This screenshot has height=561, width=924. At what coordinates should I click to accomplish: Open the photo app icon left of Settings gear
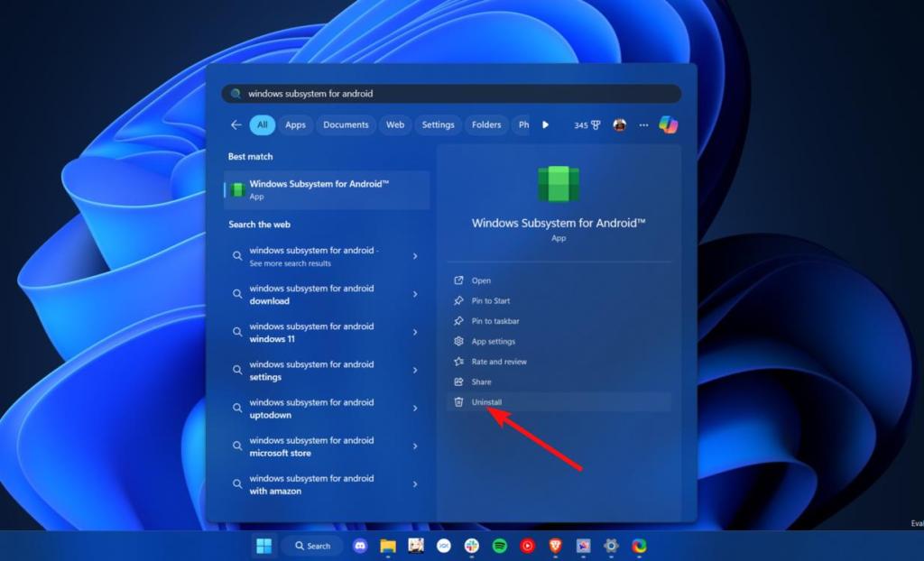pos(584,547)
